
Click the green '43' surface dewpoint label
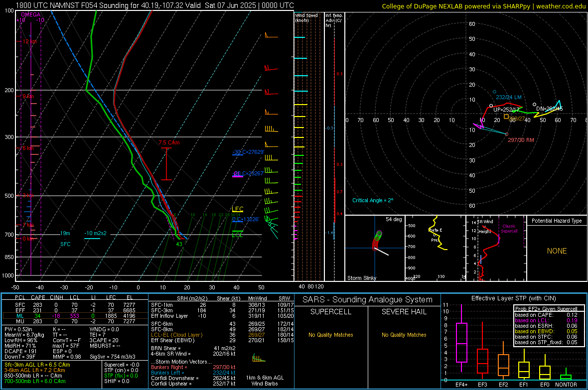[x=179, y=244]
